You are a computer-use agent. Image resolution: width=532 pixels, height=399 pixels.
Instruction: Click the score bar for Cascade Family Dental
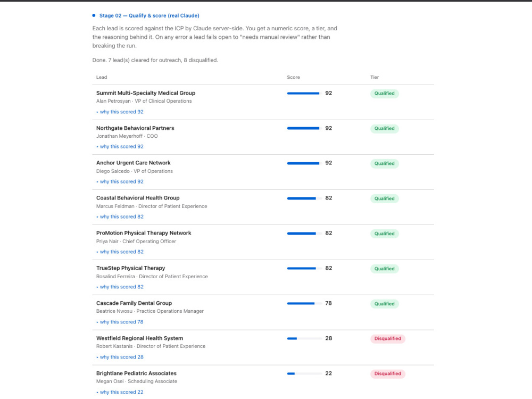tap(304, 304)
